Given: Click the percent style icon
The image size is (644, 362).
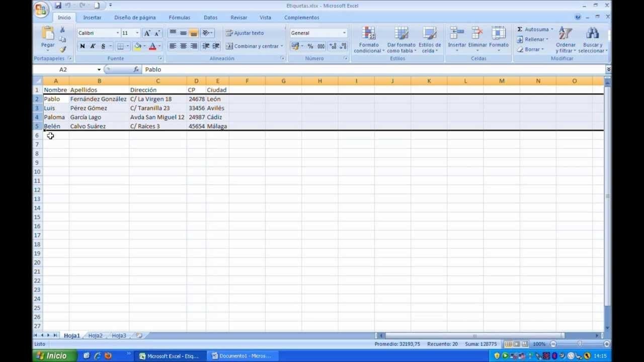Looking at the screenshot, I should 310,46.
